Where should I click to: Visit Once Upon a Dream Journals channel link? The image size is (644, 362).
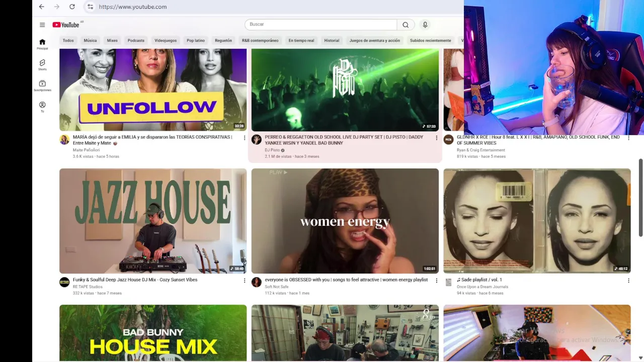pos(482,287)
